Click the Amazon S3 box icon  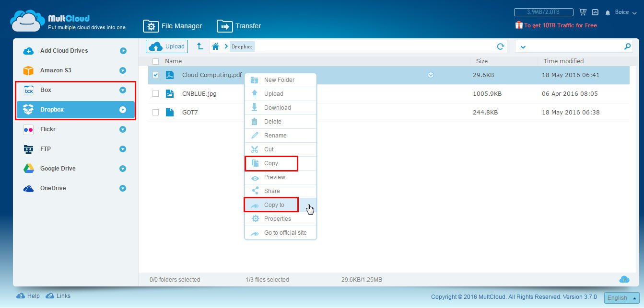coord(28,70)
